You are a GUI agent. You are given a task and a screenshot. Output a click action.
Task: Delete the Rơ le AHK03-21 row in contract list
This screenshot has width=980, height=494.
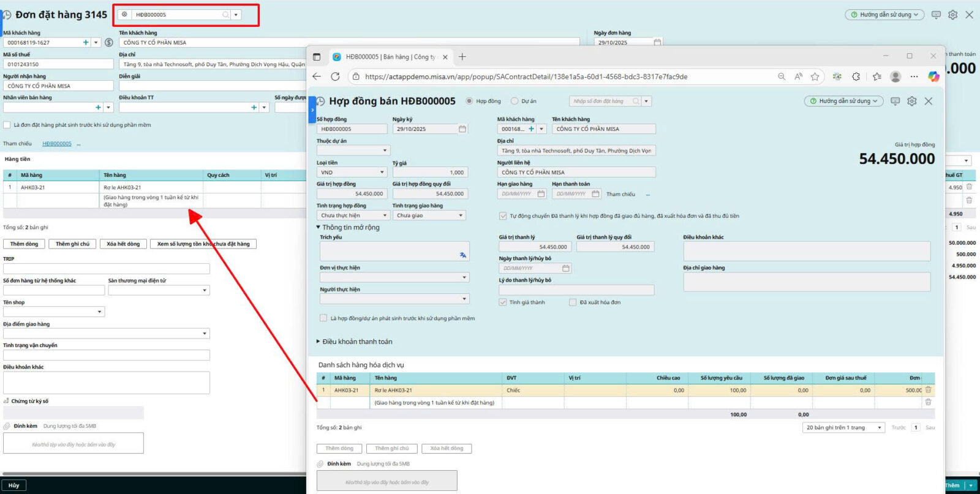(x=928, y=390)
